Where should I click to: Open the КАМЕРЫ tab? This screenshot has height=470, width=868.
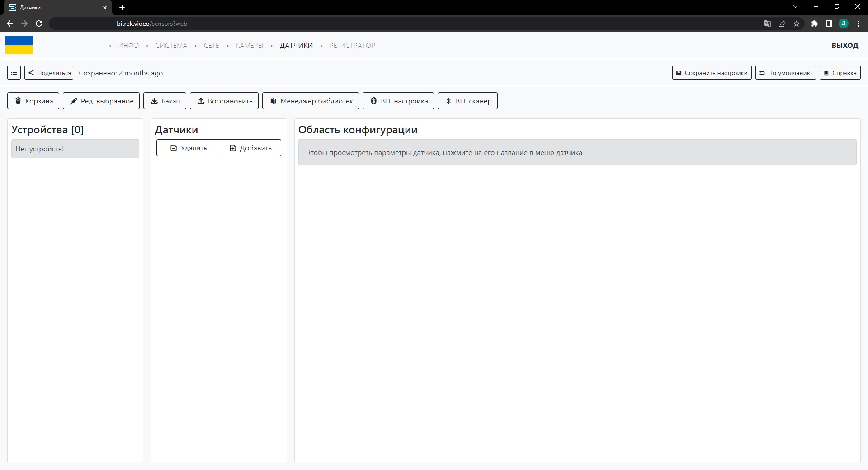pos(250,45)
